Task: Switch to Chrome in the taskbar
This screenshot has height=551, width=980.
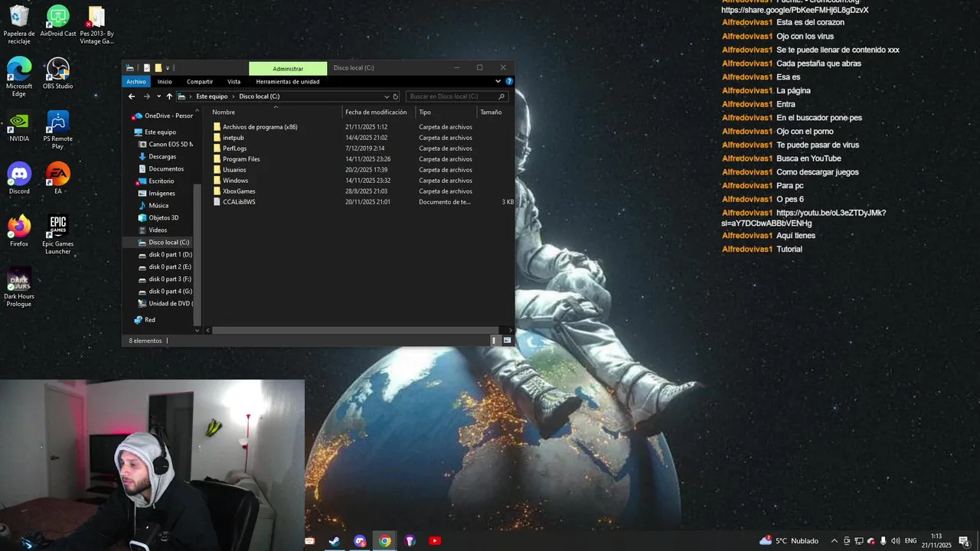Action: pyautogui.click(x=384, y=541)
